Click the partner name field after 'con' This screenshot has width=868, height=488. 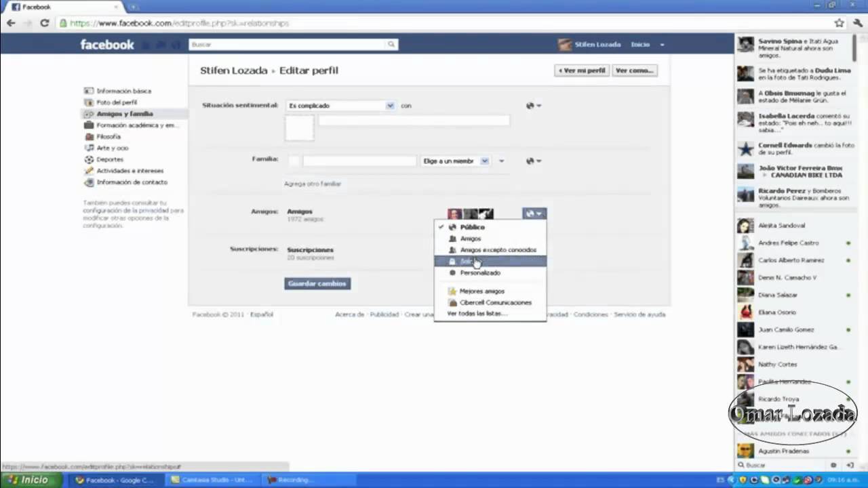[414, 120]
